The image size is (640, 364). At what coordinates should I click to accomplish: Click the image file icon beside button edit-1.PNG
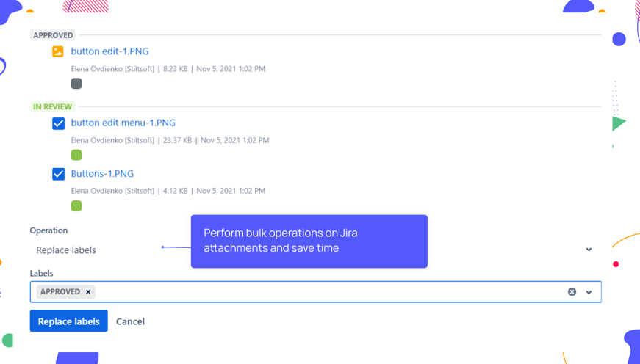[x=58, y=51]
